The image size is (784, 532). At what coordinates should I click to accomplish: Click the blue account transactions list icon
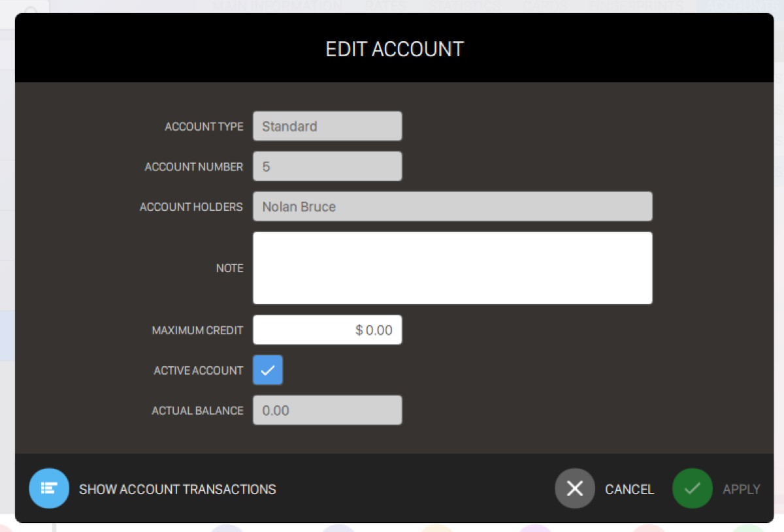point(49,488)
